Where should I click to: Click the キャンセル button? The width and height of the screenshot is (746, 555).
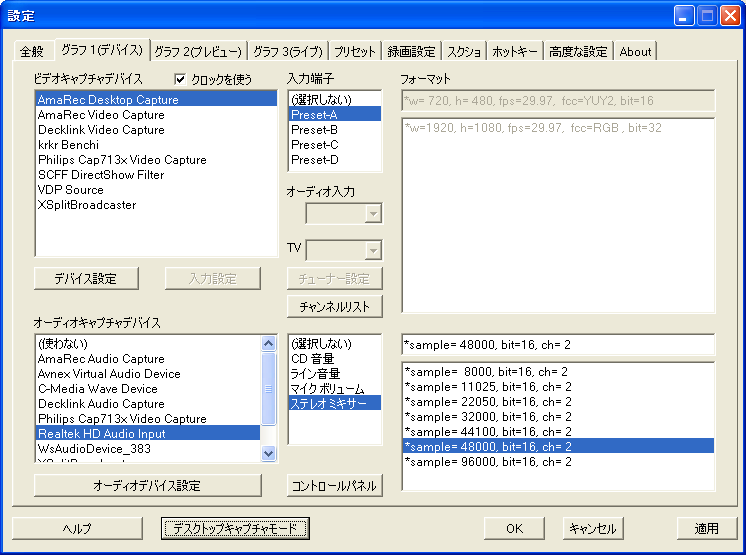click(593, 528)
